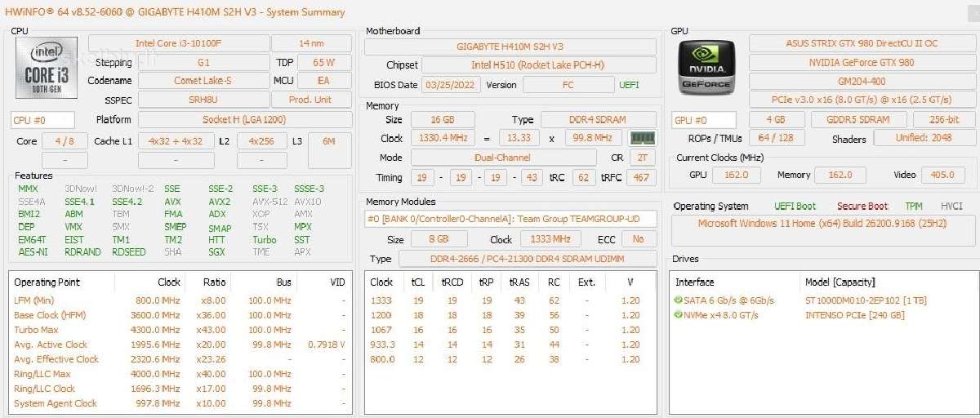This screenshot has height=418, width=980.
Task: Click the GM204-400 GPU chip field
Action: pyautogui.click(x=862, y=81)
